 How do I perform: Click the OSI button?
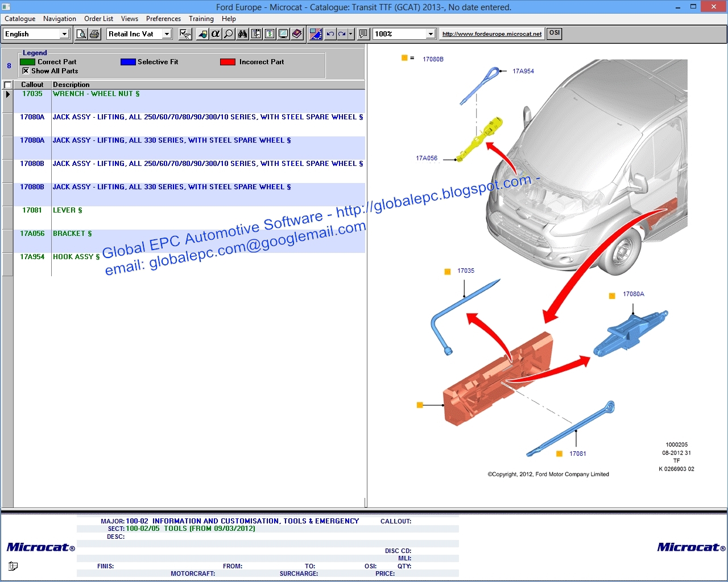click(x=553, y=33)
